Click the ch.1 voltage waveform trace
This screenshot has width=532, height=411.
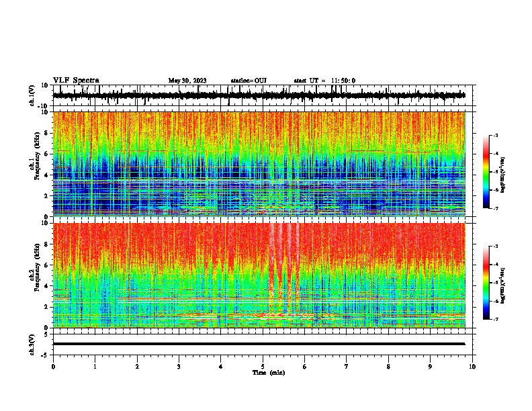click(259, 95)
